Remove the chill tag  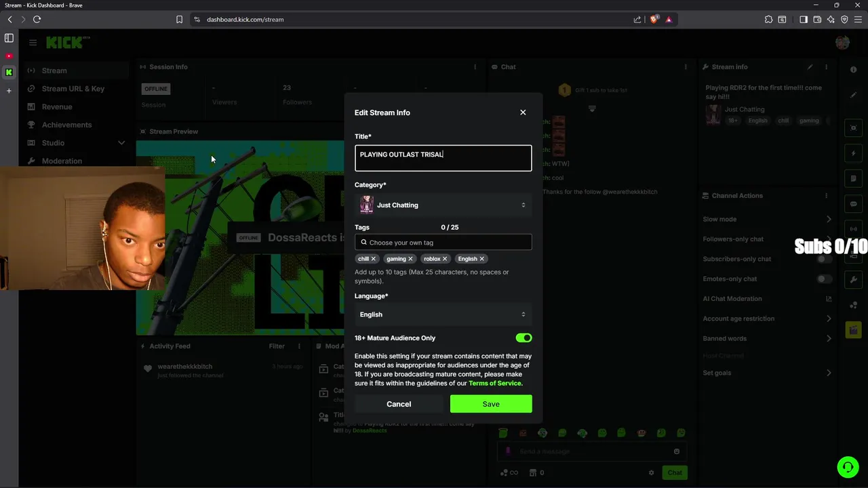point(373,259)
